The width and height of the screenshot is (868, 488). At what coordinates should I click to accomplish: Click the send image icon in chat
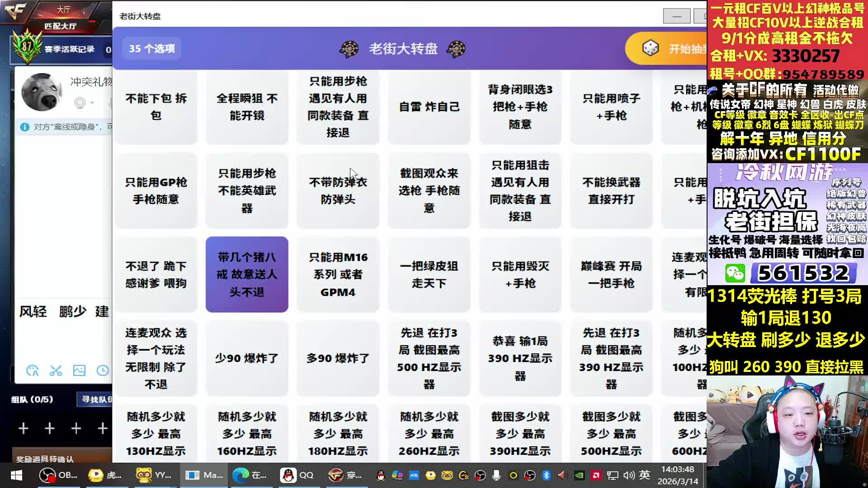click(x=79, y=371)
